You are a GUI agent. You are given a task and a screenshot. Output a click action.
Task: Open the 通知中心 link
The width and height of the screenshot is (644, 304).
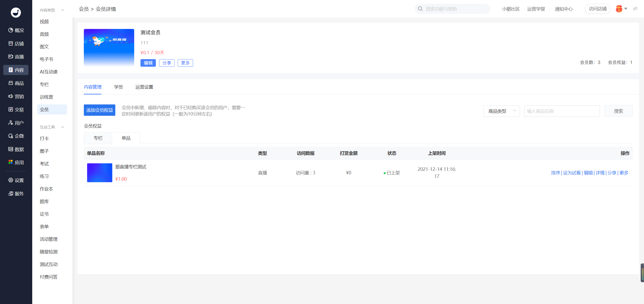coord(564,9)
